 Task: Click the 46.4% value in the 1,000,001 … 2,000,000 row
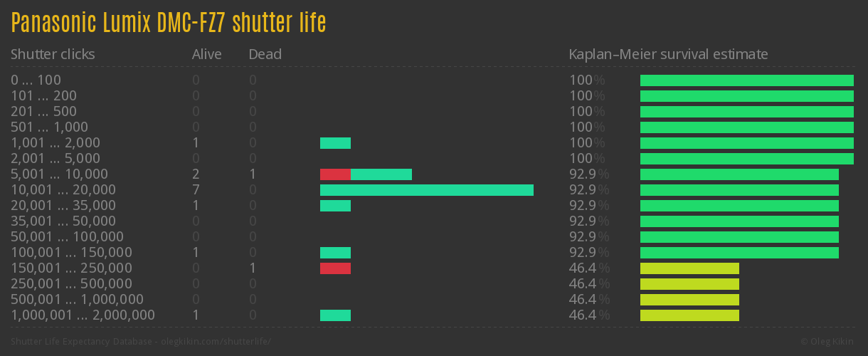pyautogui.click(x=588, y=315)
